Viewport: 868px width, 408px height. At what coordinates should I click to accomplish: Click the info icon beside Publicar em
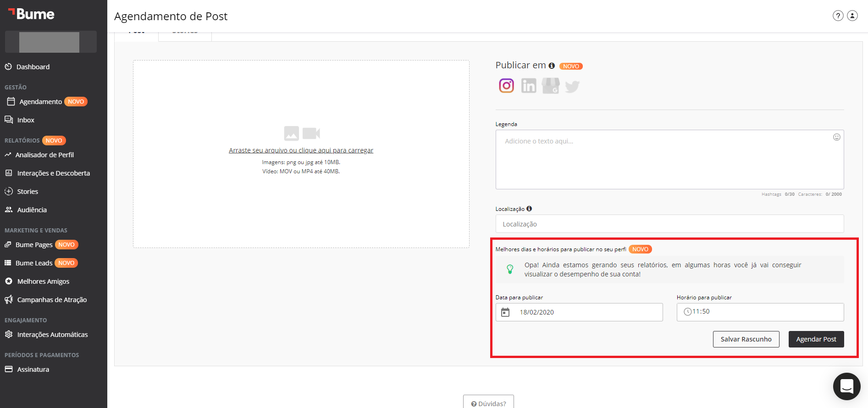(552, 66)
